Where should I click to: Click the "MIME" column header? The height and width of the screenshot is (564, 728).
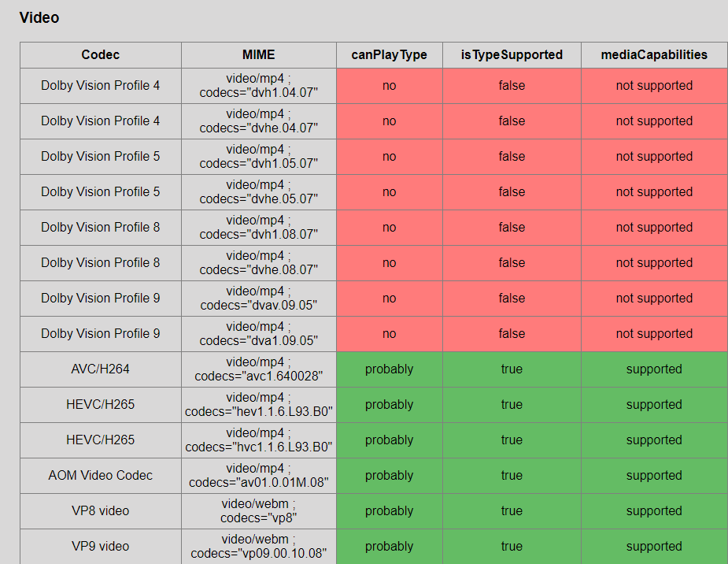point(258,54)
